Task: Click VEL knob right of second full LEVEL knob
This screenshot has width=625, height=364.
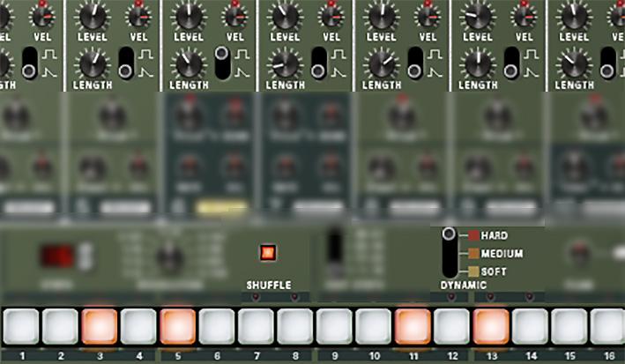Action: pyautogui.click(x=235, y=17)
